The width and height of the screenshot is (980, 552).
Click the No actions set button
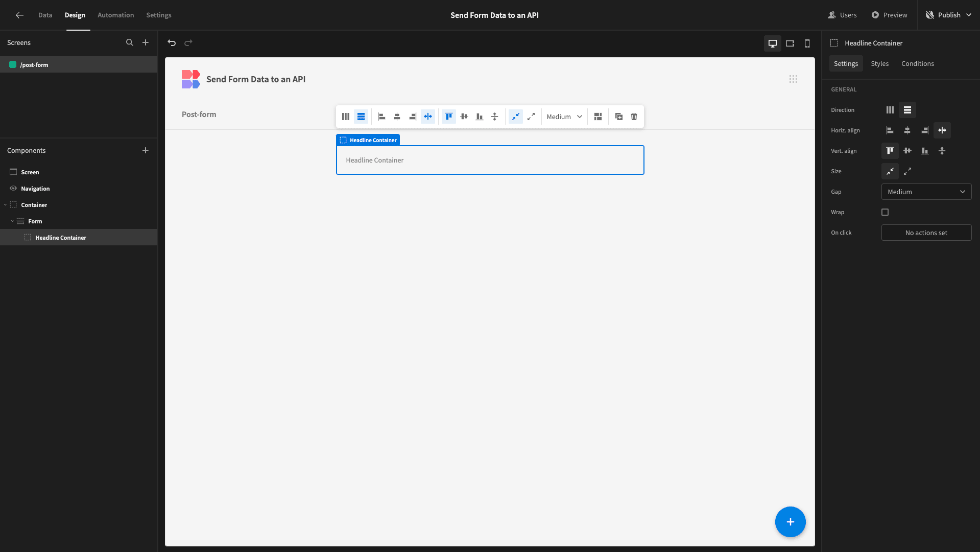click(x=926, y=233)
